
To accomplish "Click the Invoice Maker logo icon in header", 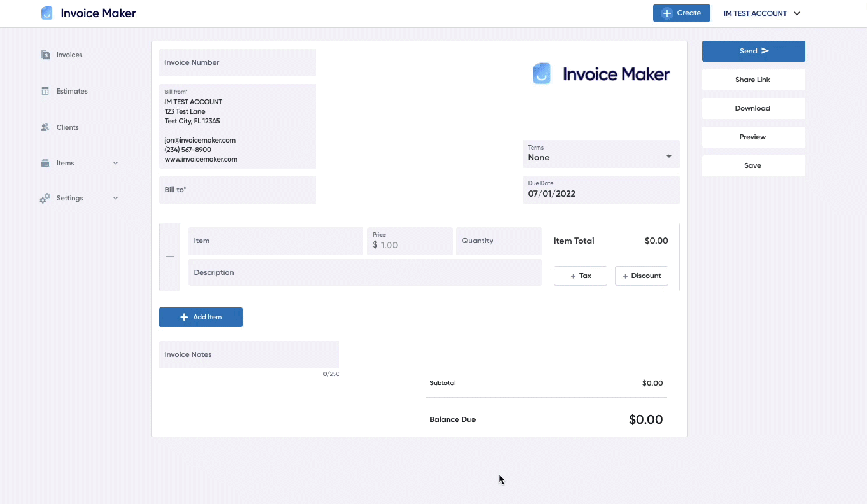I will [x=47, y=13].
